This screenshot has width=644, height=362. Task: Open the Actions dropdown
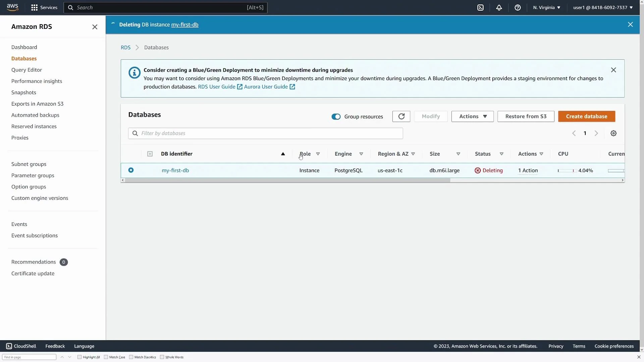pos(472,116)
